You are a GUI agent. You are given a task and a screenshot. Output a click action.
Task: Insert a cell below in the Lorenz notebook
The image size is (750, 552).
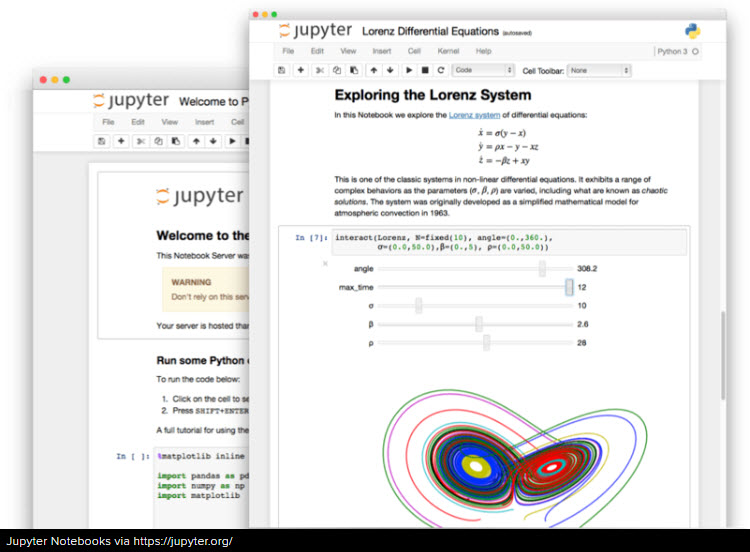pos(300,70)
